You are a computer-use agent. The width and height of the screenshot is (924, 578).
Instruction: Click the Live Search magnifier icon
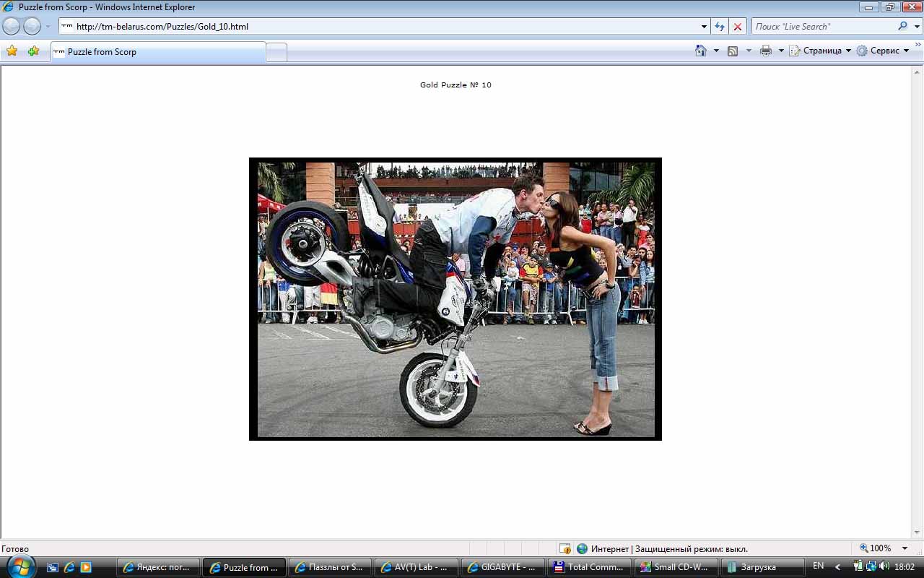pos(902,26)
